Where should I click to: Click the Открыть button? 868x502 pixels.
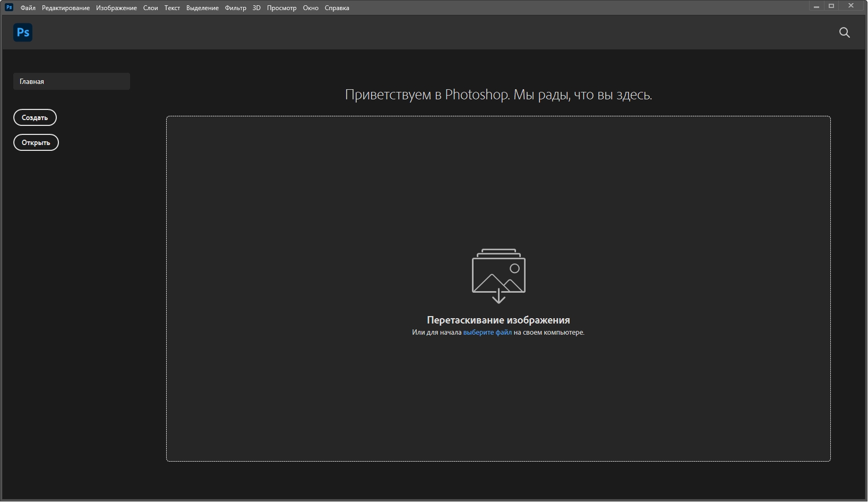[x=36, y=142]
